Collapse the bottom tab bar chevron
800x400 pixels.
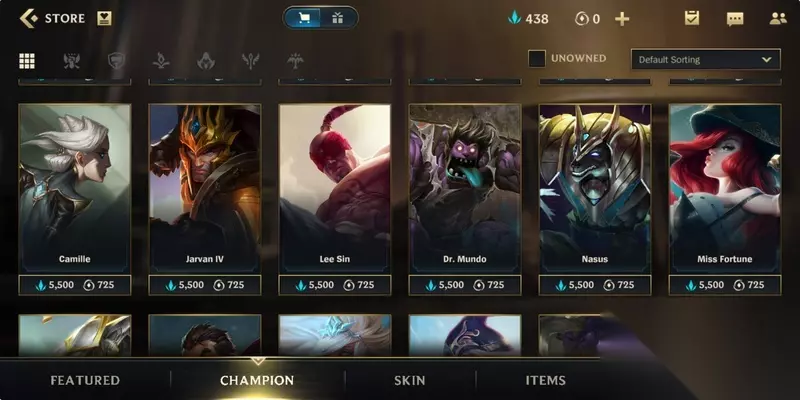tap(258, 361)
